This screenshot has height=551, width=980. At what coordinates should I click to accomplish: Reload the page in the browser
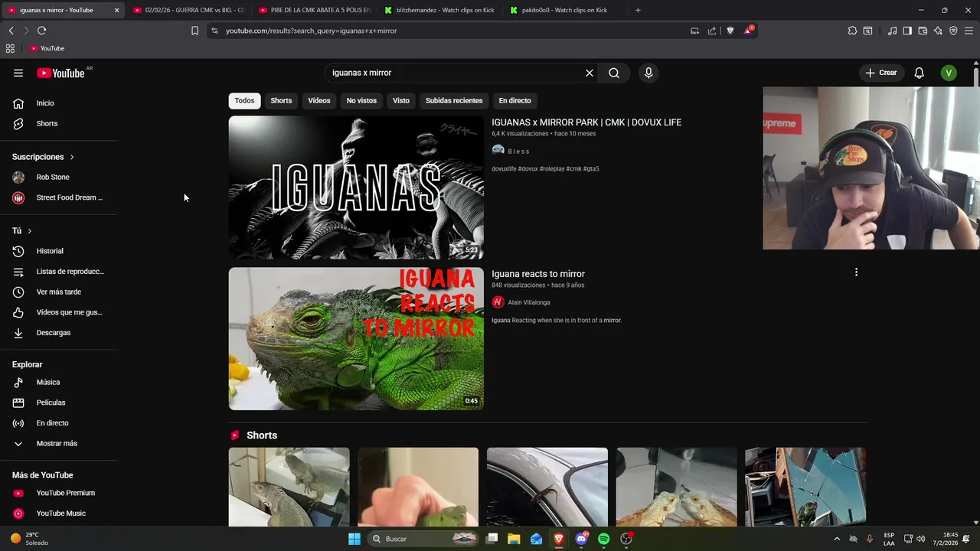(x=41, y=31)
